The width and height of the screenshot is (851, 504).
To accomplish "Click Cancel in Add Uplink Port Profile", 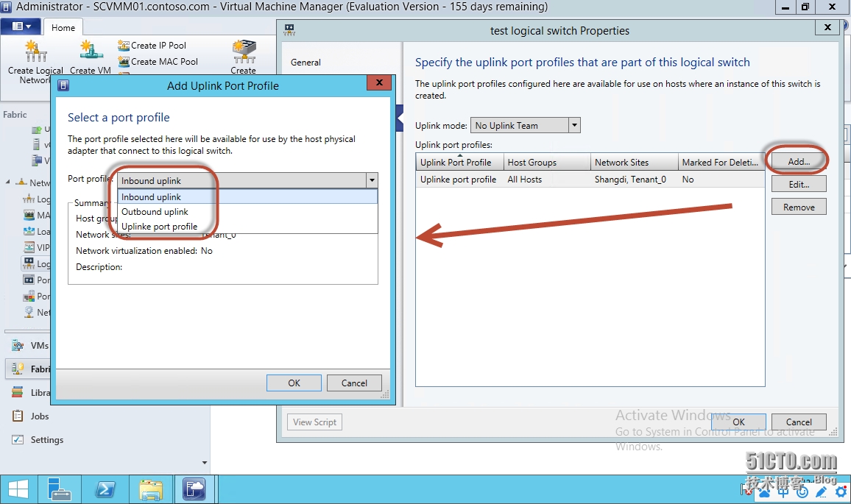I will (x=354, y=383).
